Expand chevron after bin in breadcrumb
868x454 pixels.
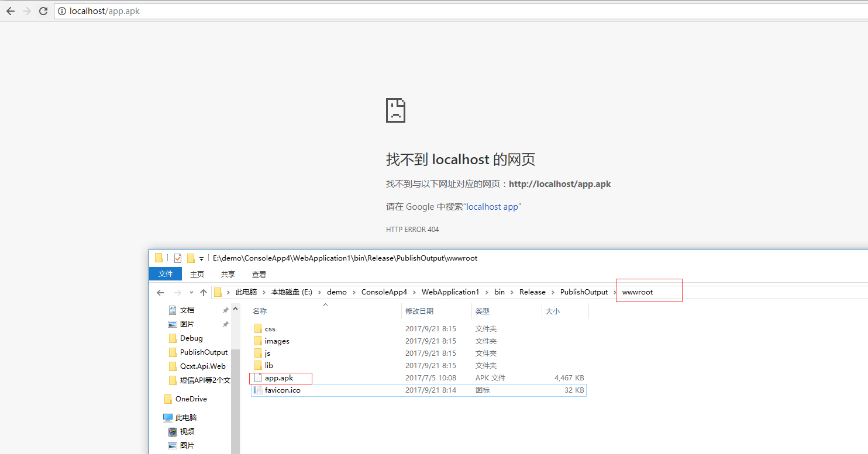pos(512,292)
